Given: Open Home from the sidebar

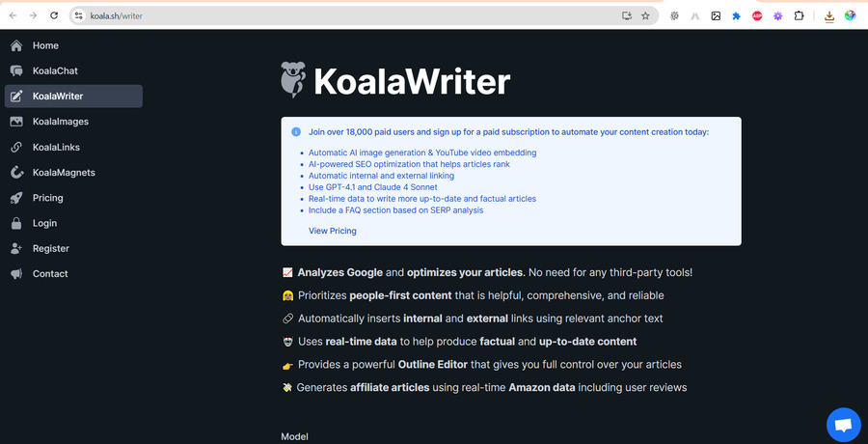Looking at the screenshot, I should (73, 45).
